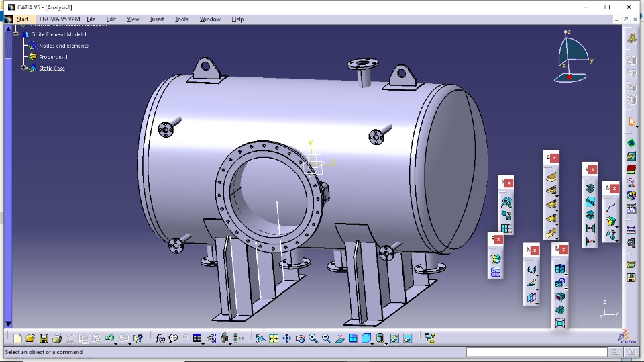644x362 pixels.
Task: Open the Redo history dropdown arrow
Action: (129, 343)
